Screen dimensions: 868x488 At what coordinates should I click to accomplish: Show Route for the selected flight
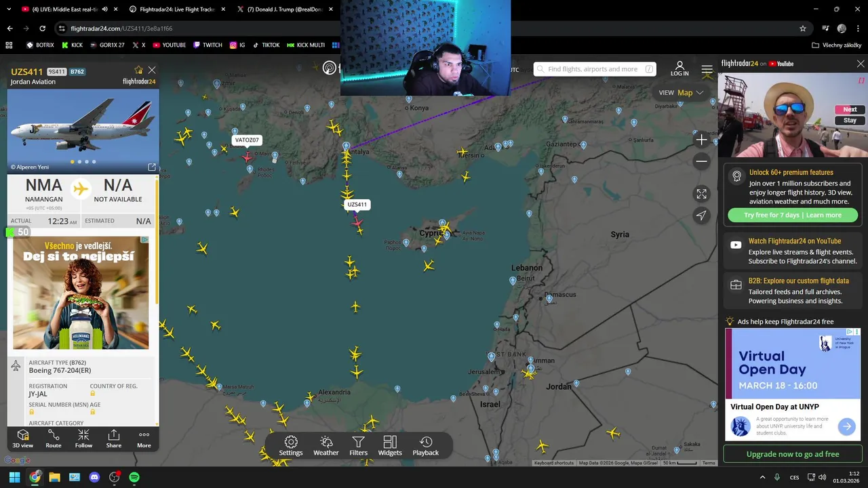(x=54, y=439)
